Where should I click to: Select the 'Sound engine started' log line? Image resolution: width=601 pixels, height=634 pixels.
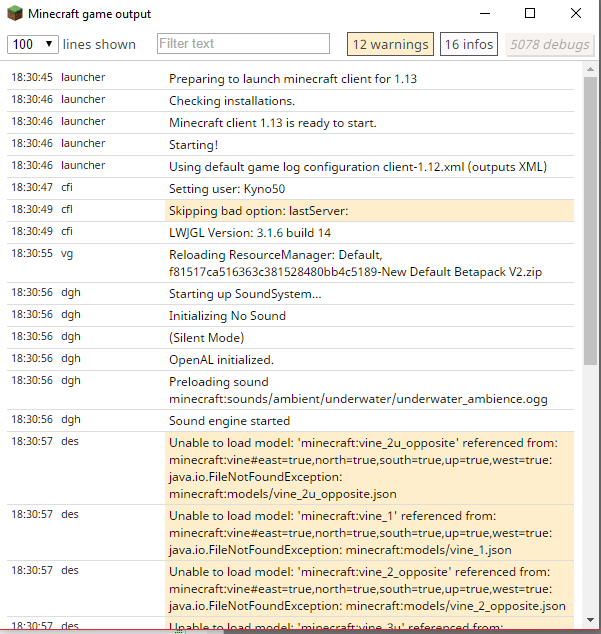coord(230,421)
